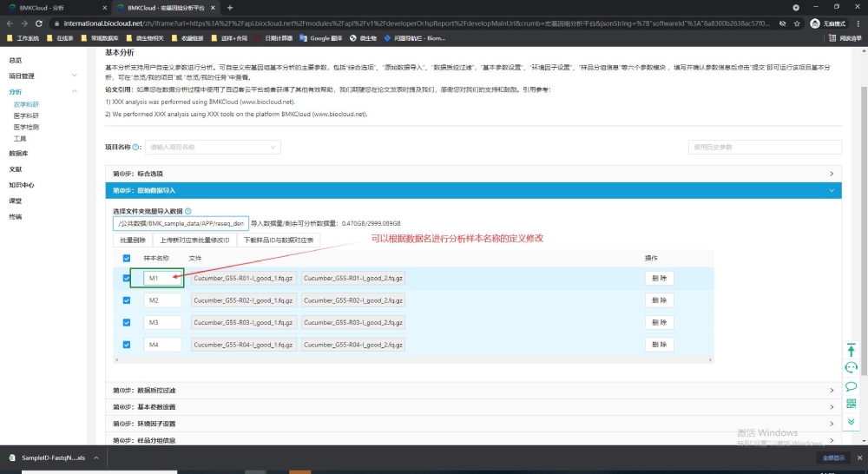The width and height of the screenshot is (868, 474).
Task: Click the help icon beside 选择文件夹批量导入数据
Action: pos(187,211)
